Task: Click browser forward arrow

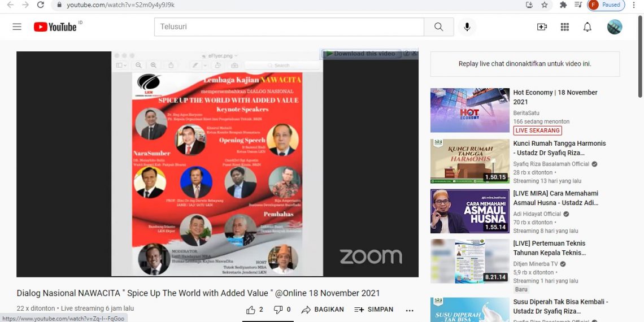Action: click(x=25, y=5)
